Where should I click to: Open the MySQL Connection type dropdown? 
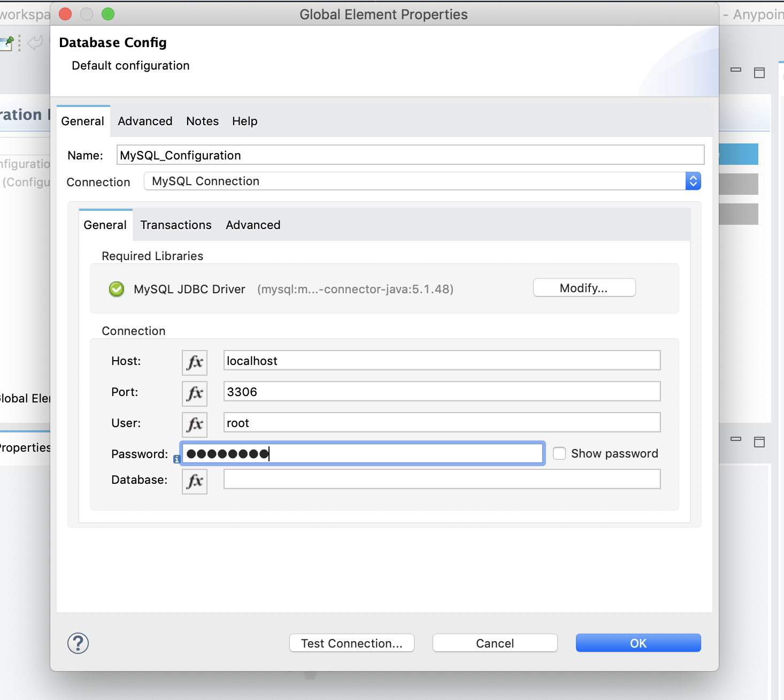(x=693, y=181)
